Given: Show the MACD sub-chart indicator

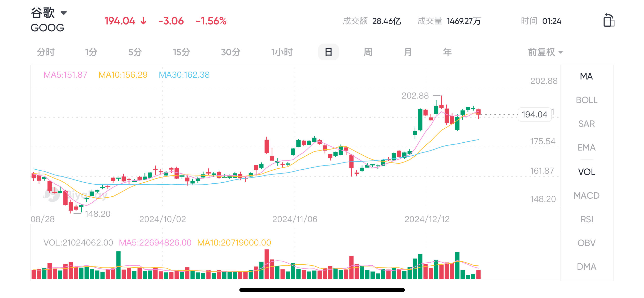Looking at the screenshot, I should [x=587, y=196].
